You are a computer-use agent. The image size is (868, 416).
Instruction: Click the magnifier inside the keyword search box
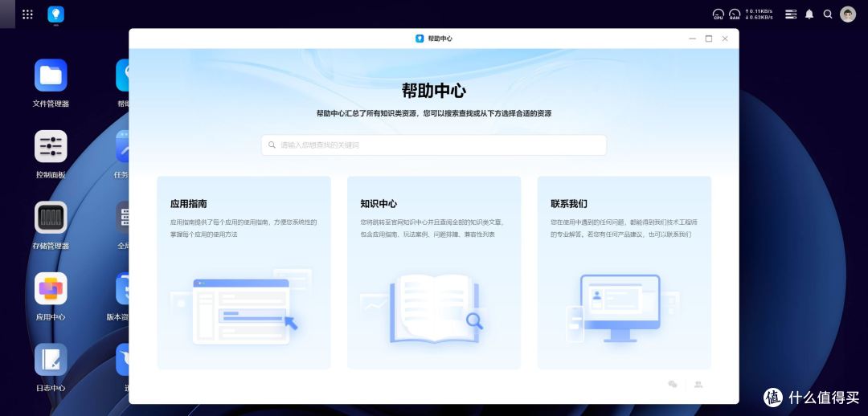(x=272, y=145)
